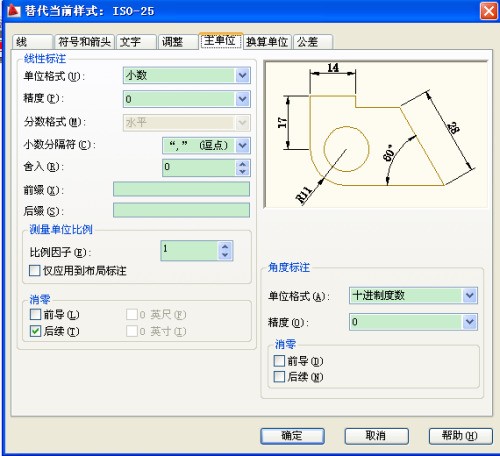Click the 取消 button
The width and height of the screenshot is (500, 456).
377,436
